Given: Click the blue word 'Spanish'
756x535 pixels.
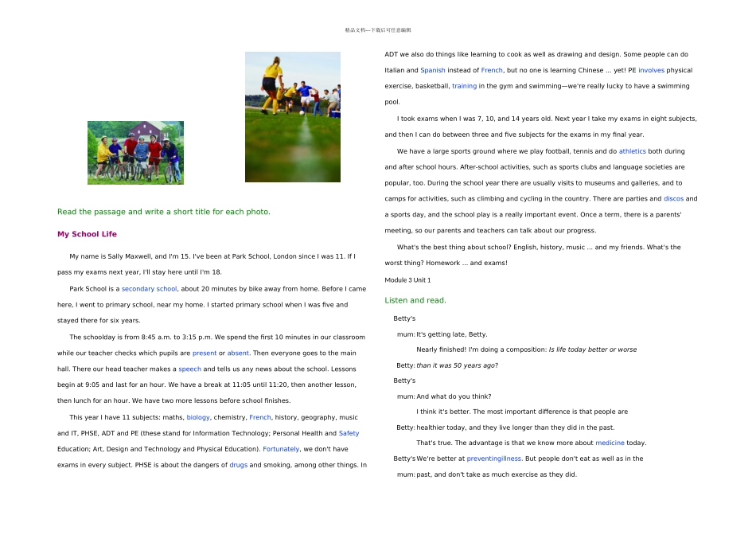Looking at the screenshot, I should (433, 70).
